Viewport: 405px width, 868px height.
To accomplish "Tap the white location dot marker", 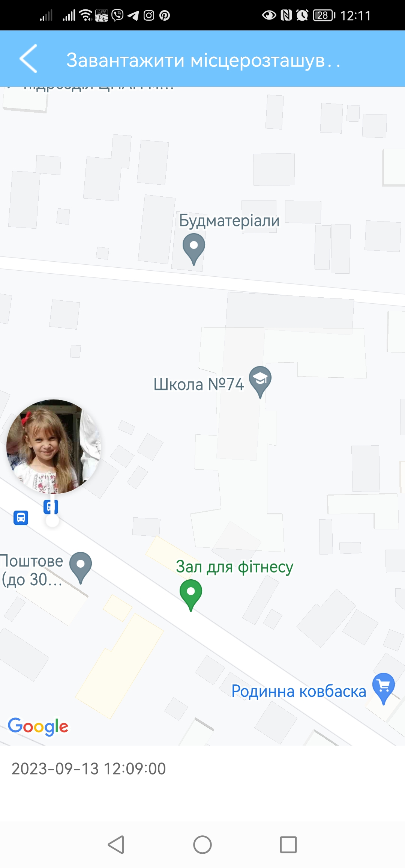I will [x=52, y=521].
